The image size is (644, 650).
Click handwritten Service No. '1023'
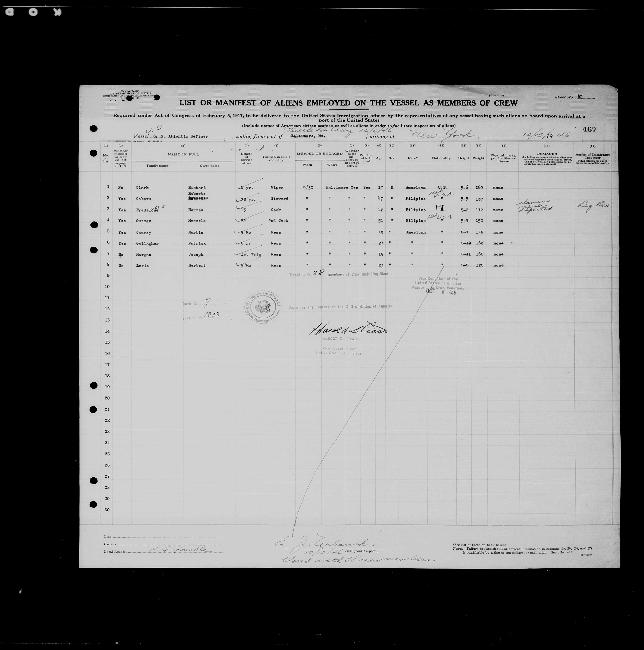212,315
